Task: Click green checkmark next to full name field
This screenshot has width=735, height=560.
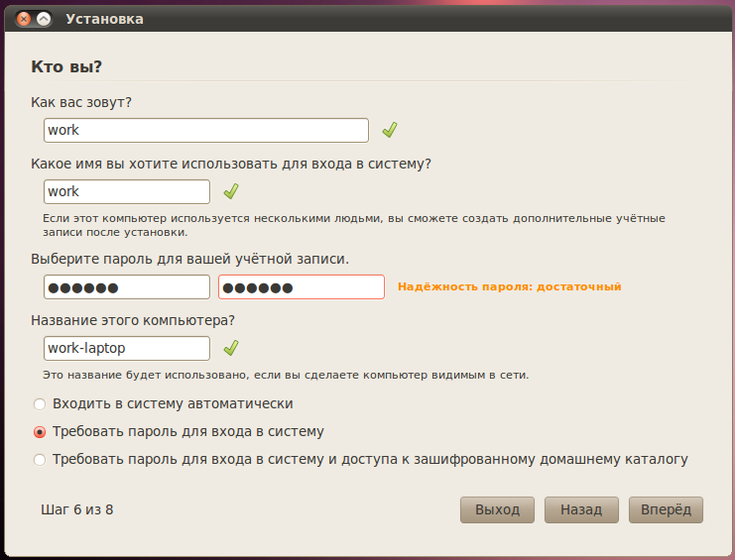Action: (390, 130)
